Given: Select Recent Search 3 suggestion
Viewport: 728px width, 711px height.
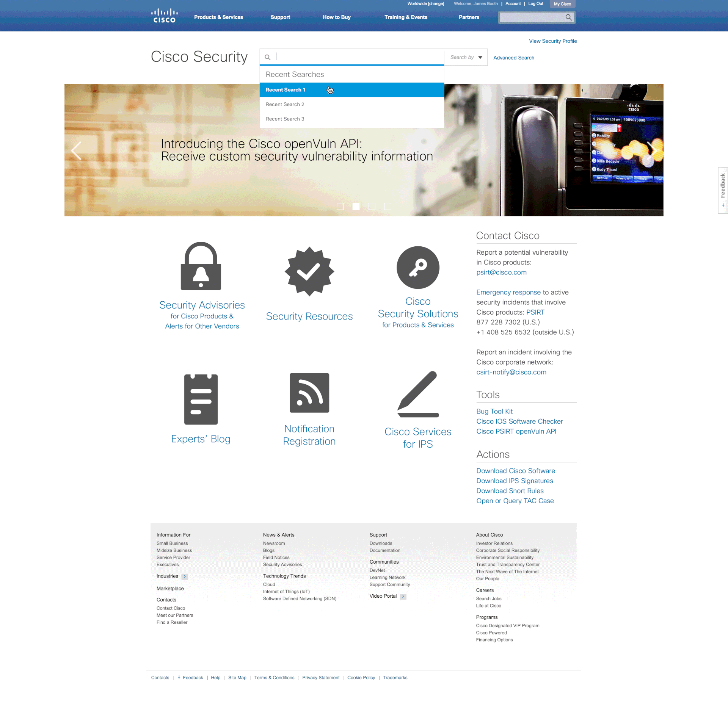Looking at the screenshot, I should [352, 119].
